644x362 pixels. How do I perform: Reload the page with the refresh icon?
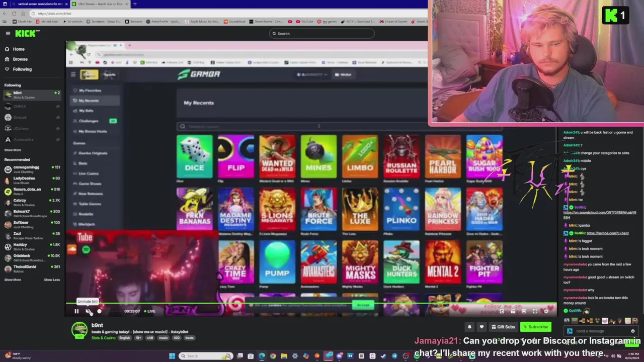coord(14,14)
